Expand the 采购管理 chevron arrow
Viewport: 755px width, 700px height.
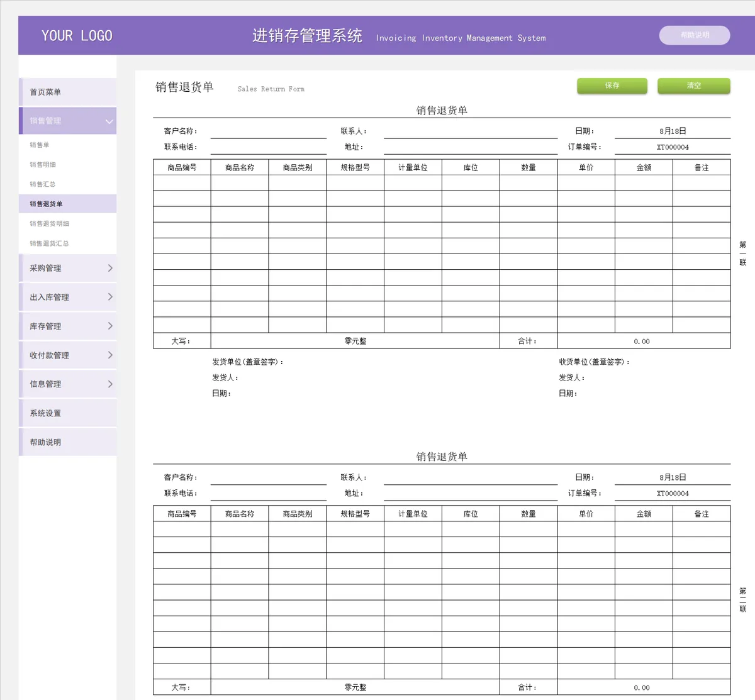tap(110, 268)
